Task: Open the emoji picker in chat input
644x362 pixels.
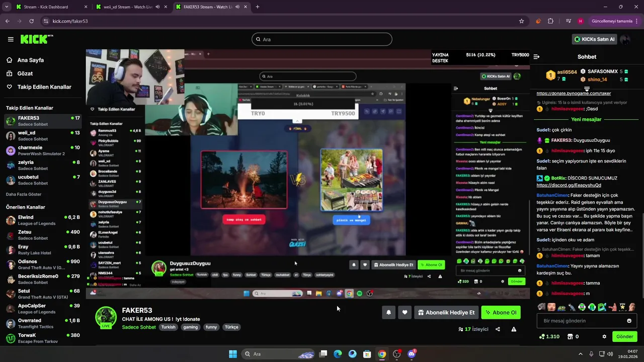Action: point(629,321)
